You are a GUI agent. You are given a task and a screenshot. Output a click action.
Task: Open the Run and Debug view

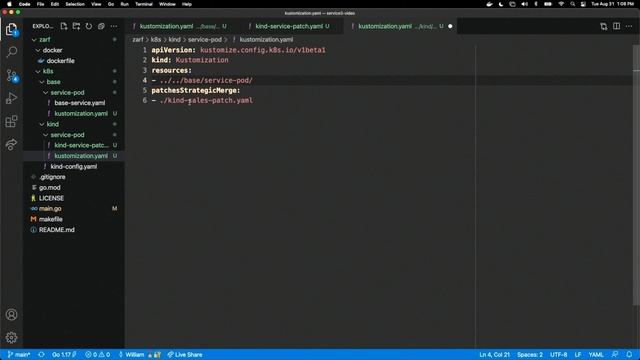click(x=11, y=98)
